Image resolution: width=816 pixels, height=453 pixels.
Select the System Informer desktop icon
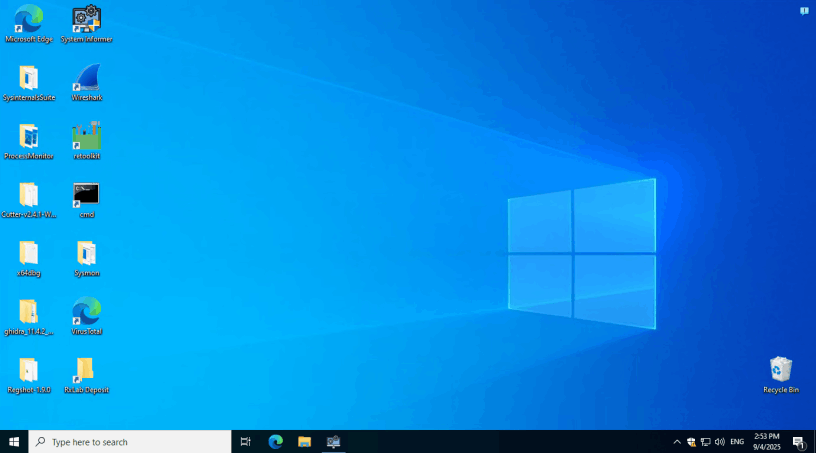click(x=87, y=20)
